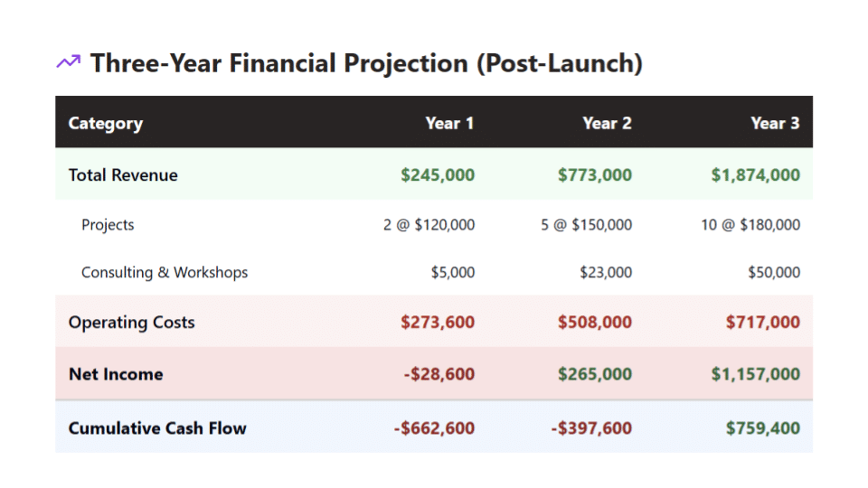Select the Cumulative Cash Flow row label
Image resolution: width=868 pixels, height=488 pixels.
[x=157, y=428]
